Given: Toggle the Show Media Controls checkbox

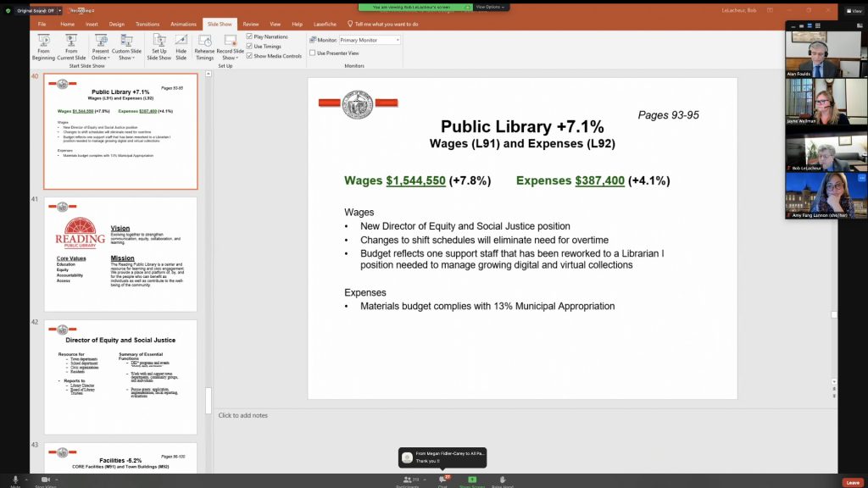Looking at the screenshot, I should (249, 56).
